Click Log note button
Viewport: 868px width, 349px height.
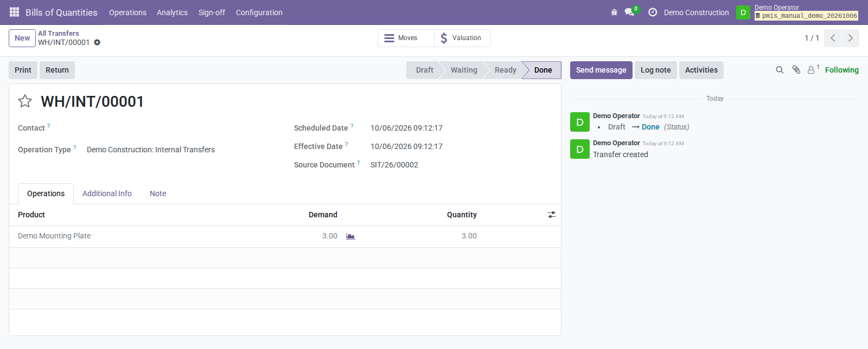(655, 70)
